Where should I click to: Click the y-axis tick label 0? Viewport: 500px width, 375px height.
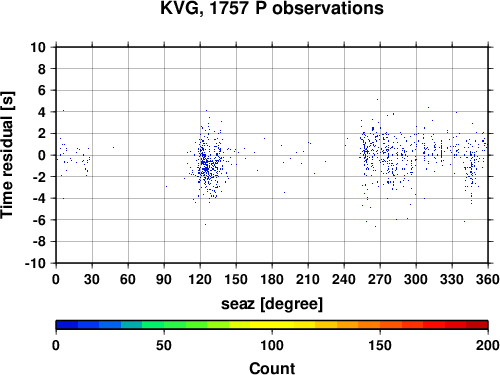pyautogui.click(x=42, y=155)
